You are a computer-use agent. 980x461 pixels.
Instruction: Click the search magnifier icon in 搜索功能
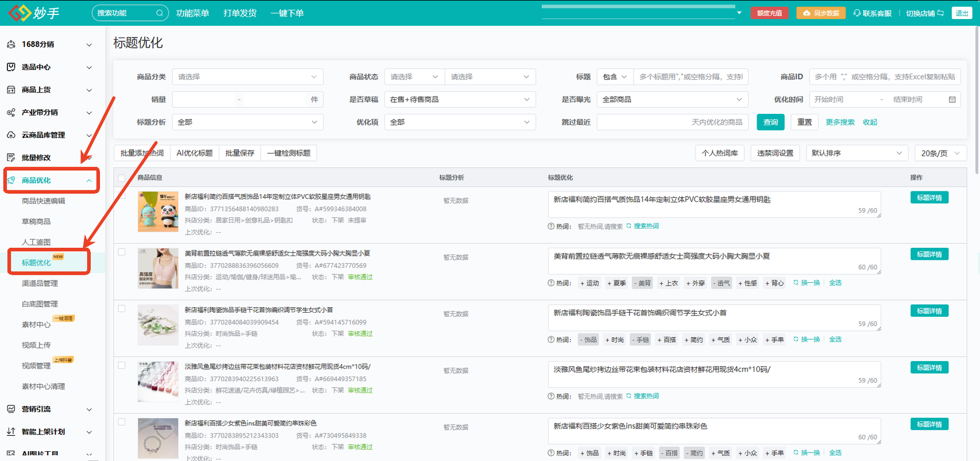tap(160, 13)
